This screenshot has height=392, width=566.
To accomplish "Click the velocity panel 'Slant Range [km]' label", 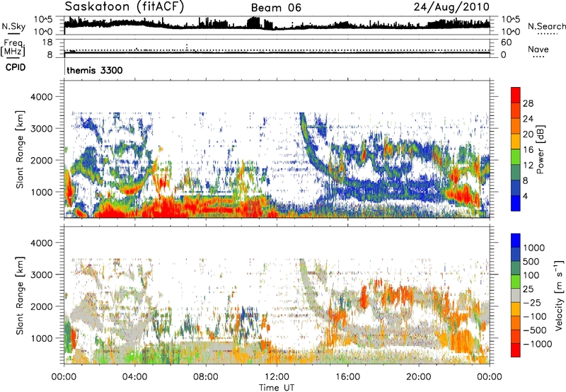I will click(x=20, y=296).
